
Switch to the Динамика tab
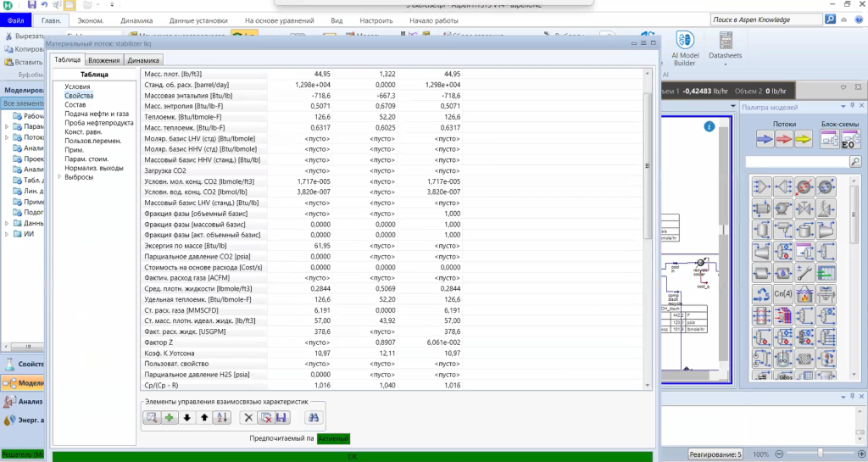(x=143, y=60)
